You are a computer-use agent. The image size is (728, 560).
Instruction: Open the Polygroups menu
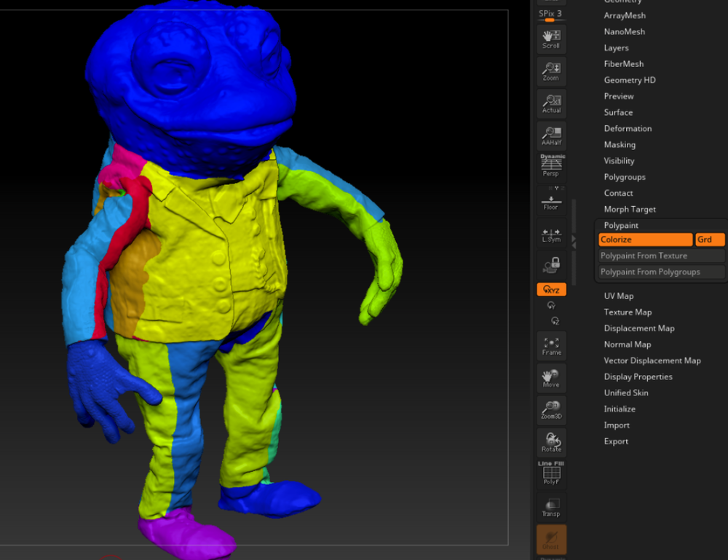pyautogui.click(x=625, y=177)
